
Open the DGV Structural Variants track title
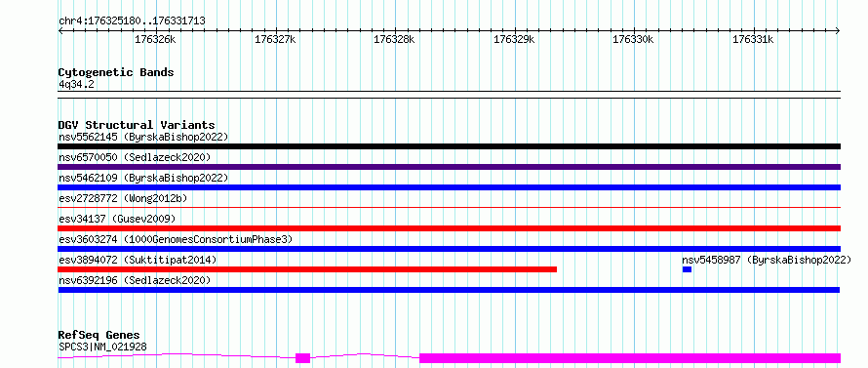pos(137,125)
